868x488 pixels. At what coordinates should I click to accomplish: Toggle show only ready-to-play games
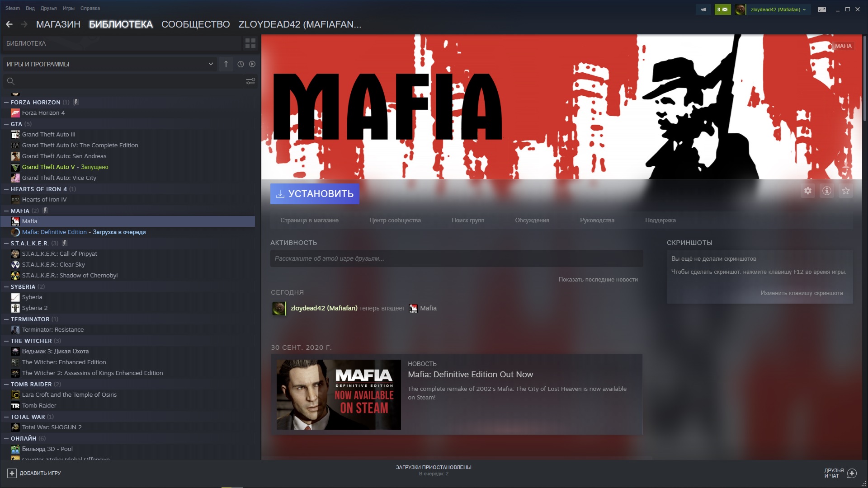click(x=252, y=64)
